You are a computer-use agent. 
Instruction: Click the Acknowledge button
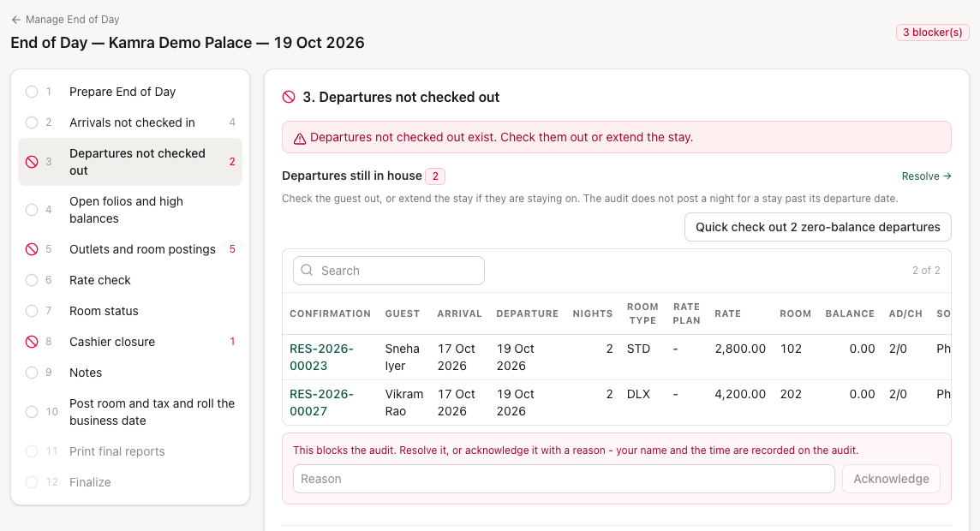click(x=891, y=479)
